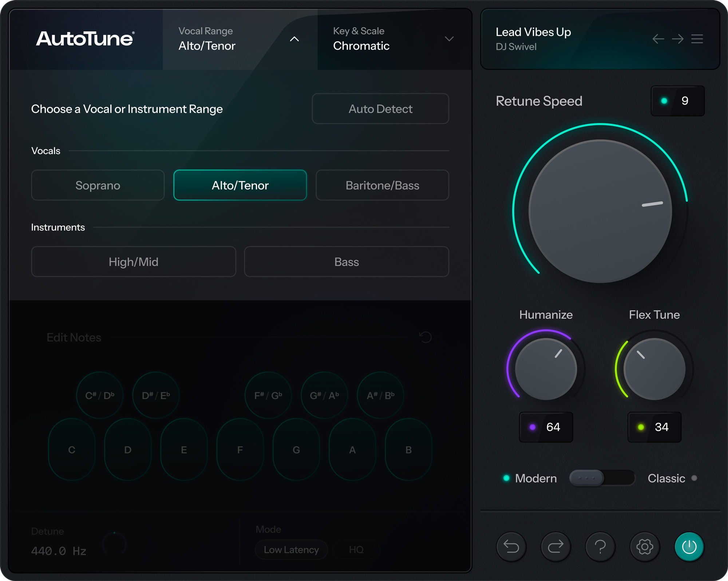Reset Edit Notes with circular arrow
This screenshot has width=728, height=581.
(x=425, y=337)
